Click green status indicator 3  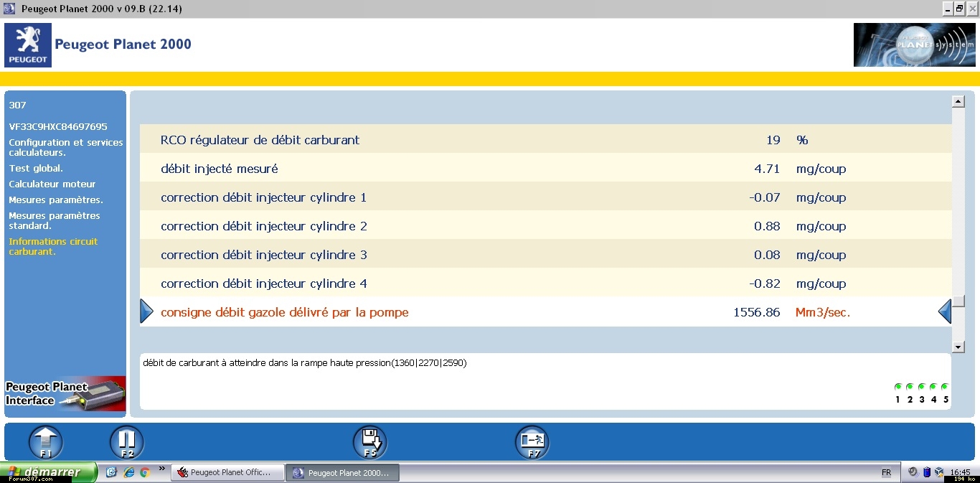921,387
